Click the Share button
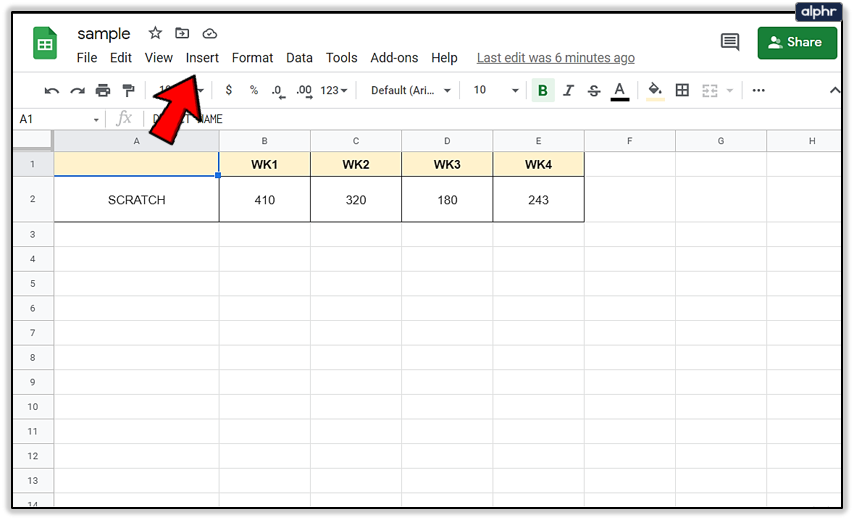854x520 pixels. tap(797, 42)
